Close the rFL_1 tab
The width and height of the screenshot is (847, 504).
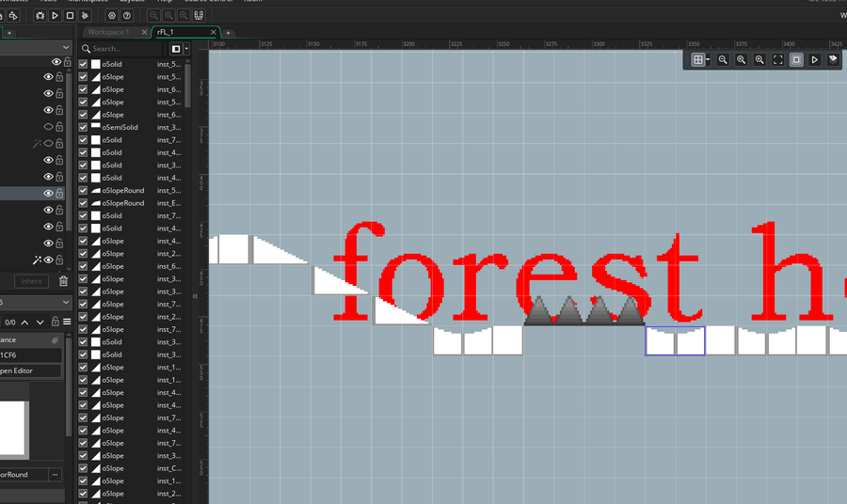[214, 32]
